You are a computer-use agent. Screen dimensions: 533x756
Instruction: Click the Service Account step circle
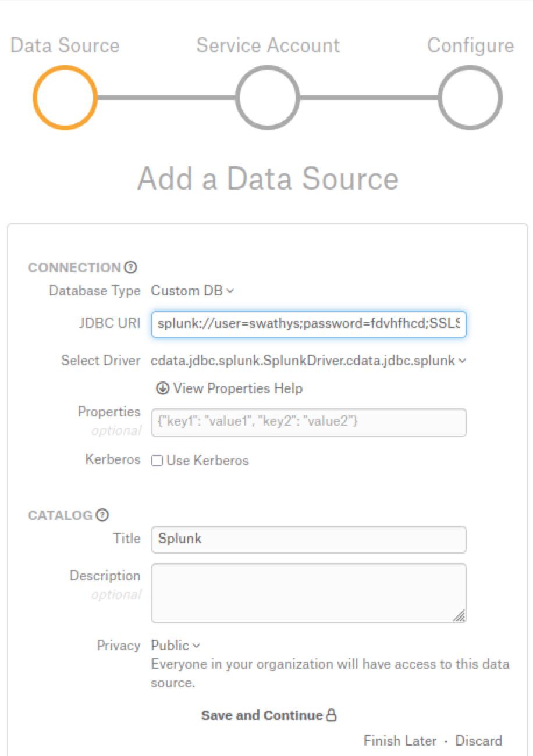[268, 97]
